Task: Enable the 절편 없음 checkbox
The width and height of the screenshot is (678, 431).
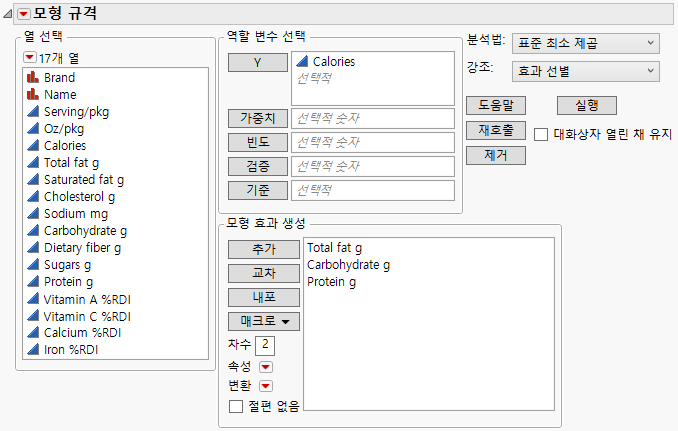Action: [x=236, y=405]
